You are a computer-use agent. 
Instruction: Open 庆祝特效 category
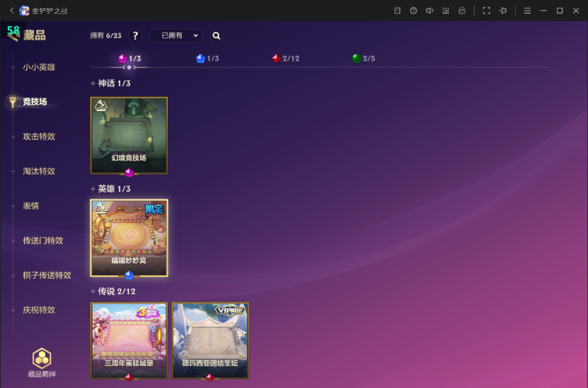pyautogui.click(x=39, y=310)
